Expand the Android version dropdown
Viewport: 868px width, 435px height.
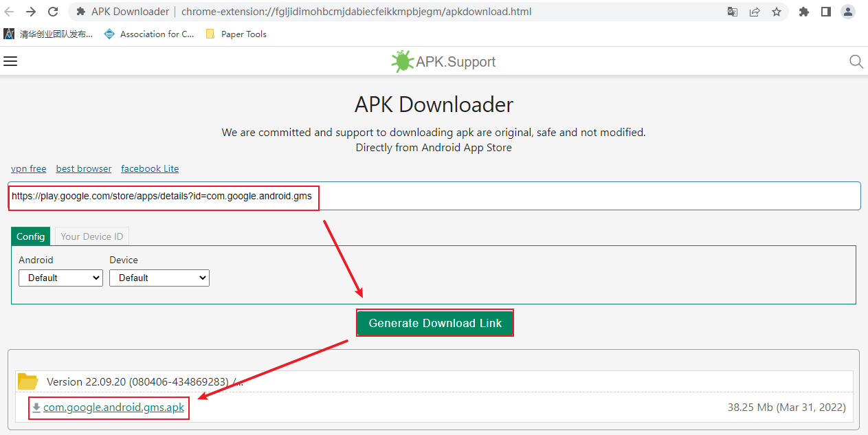[x=60, y=278]
